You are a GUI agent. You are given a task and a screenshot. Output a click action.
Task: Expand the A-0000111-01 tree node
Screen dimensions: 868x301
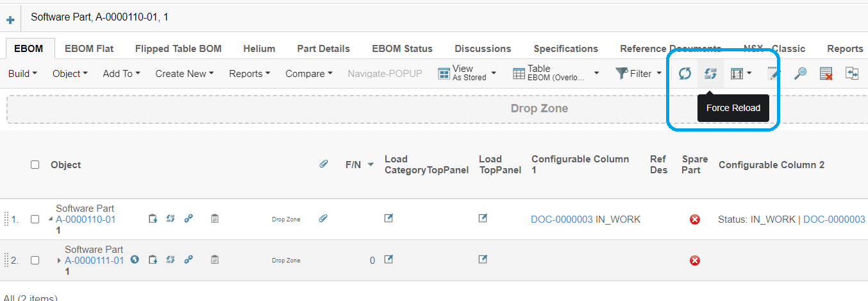click(x=59, y=260)
